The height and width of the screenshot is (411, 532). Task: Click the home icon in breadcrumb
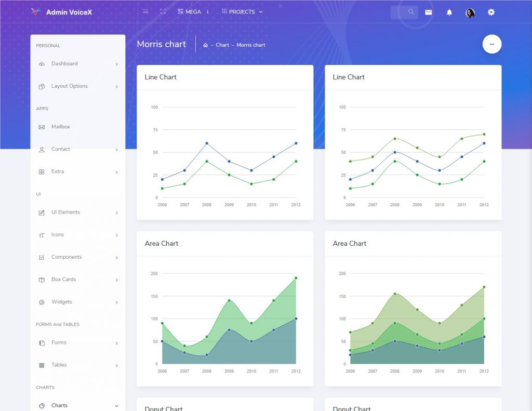[x=205, y=45]
